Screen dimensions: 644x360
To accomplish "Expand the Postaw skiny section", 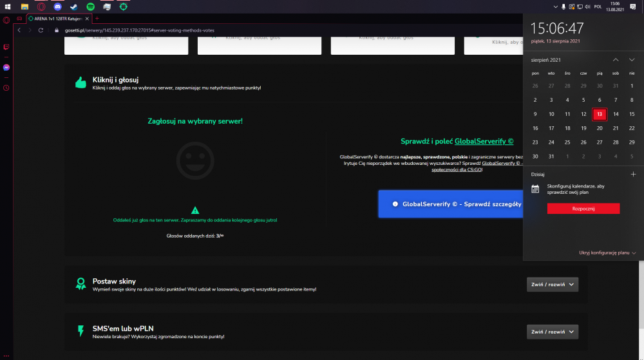I will pos(553,285).
